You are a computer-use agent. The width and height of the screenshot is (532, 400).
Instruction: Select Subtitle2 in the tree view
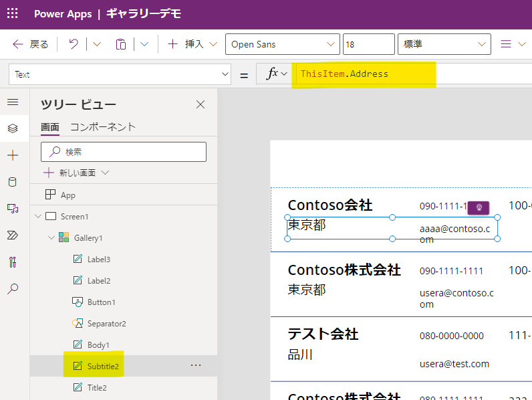tap(103, 367)
